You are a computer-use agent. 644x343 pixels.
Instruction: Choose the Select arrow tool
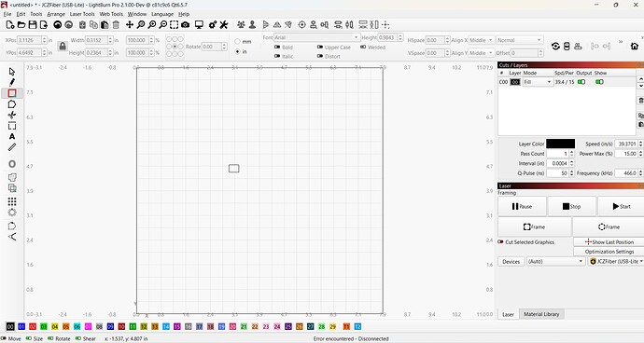point(12,72)
